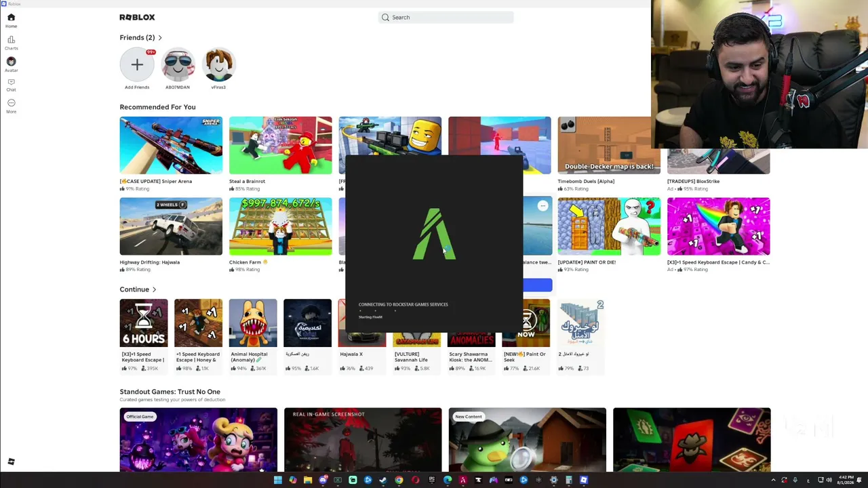868x488 pixels.
Task: Open Microsoft Edge from the taskbar
Action: (x=448, y=480)
